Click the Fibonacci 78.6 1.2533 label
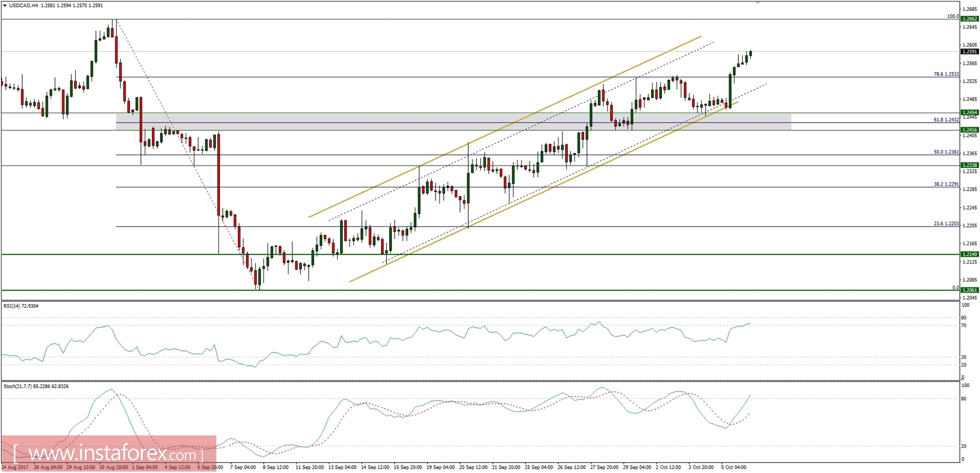 click(x=946, y=74)
